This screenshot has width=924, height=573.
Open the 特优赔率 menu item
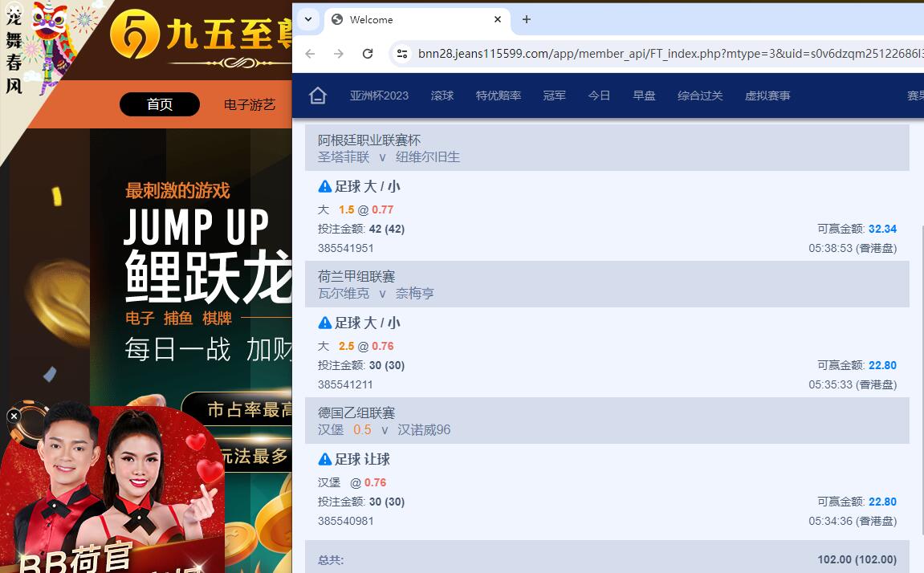click(x=499, y=95)
